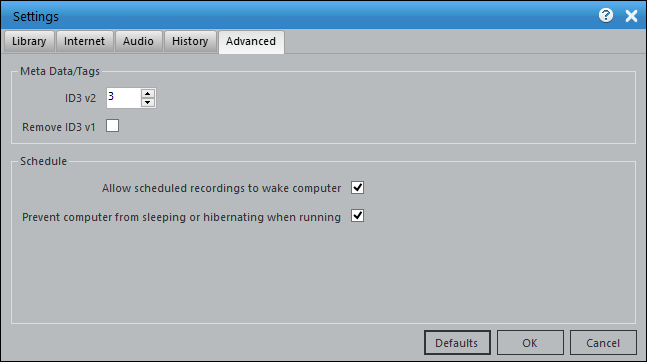Click the Advanced tab
647x362 pixels.
(251, 42)
